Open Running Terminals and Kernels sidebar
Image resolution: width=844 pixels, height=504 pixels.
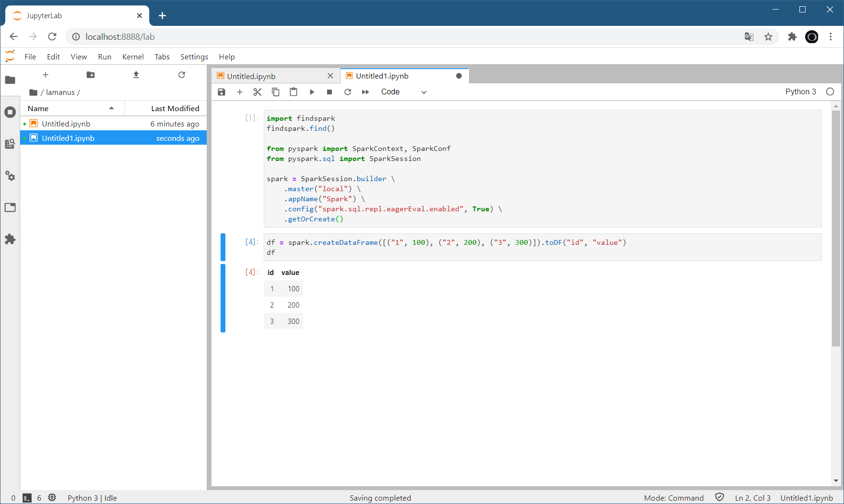pyautogui.click(x=10, y=112)
